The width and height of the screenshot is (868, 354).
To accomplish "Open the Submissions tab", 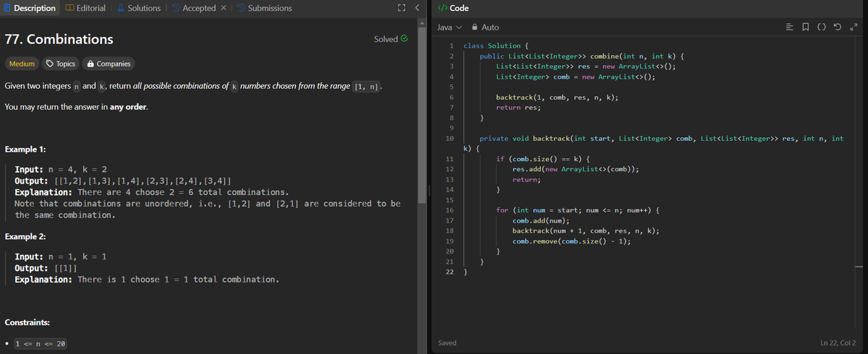I will (x=265, y=8).
